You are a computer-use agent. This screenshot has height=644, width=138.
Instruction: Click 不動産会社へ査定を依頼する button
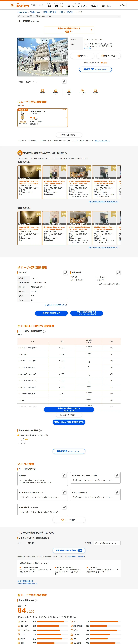pos(69,551)
